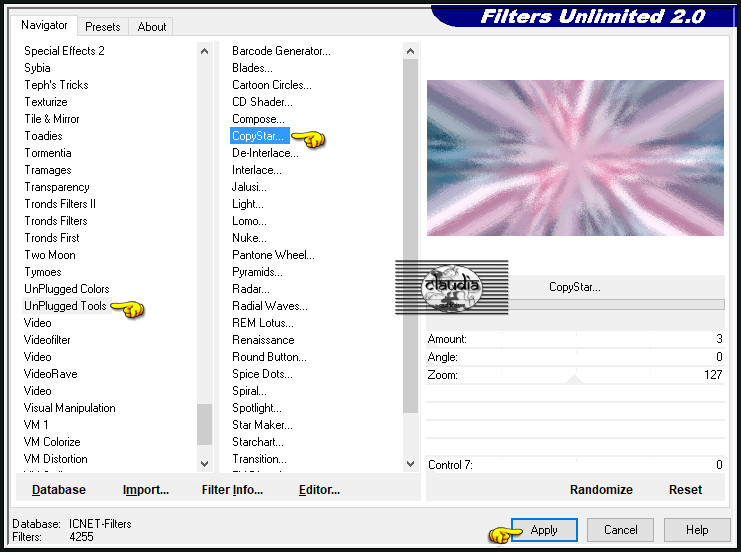The image size is (741, 552).
Task: Click the category list scrollbar thumb
Action: 205,424
